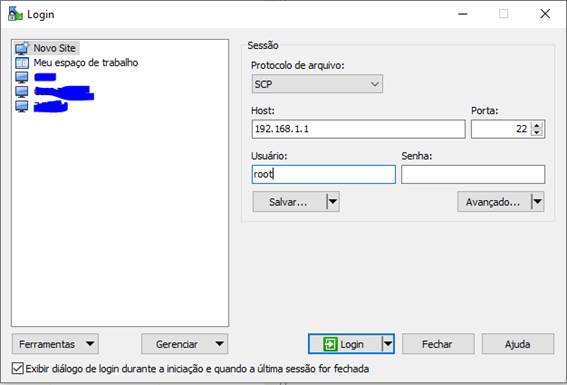Image resolution: width=567 pixels, height=385 pixels.
Task: Click the Fechar button
Action: [438, 344]
